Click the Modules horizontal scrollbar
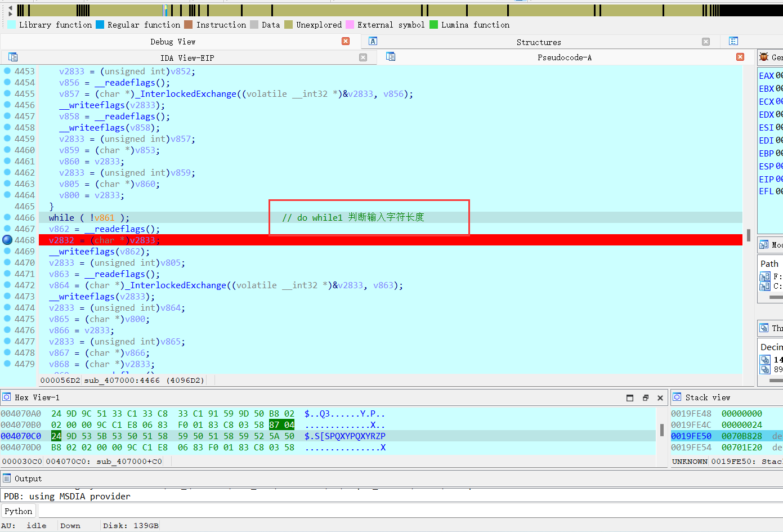 [x=776, y=297]
